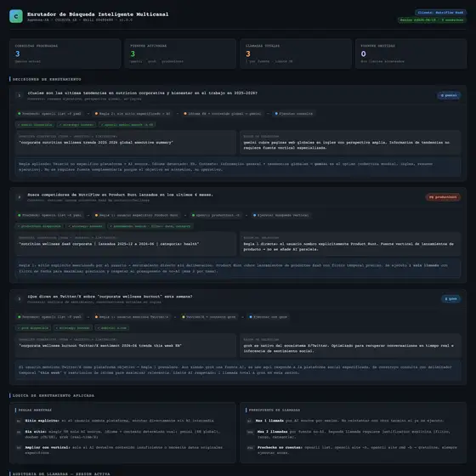Click the 'grok disponible' check tag
Screen dimensions: 476x476
33,328
